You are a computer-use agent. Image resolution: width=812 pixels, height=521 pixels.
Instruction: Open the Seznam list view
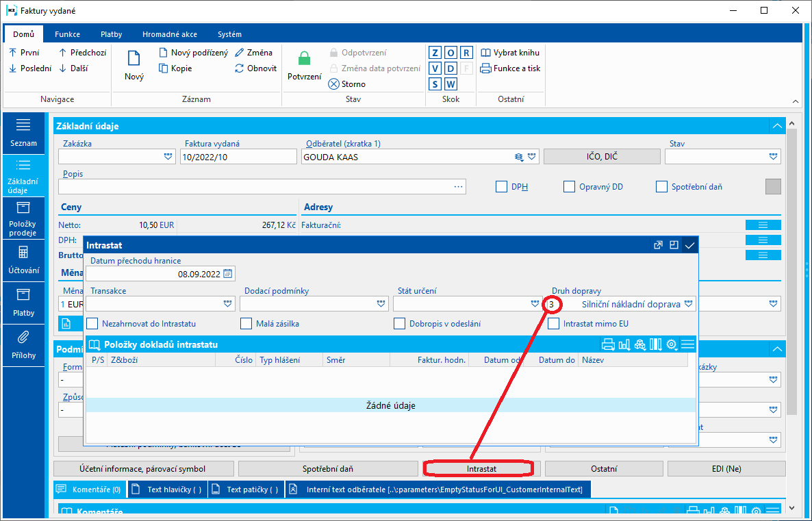pyautogui.click(x=23, y=133)
